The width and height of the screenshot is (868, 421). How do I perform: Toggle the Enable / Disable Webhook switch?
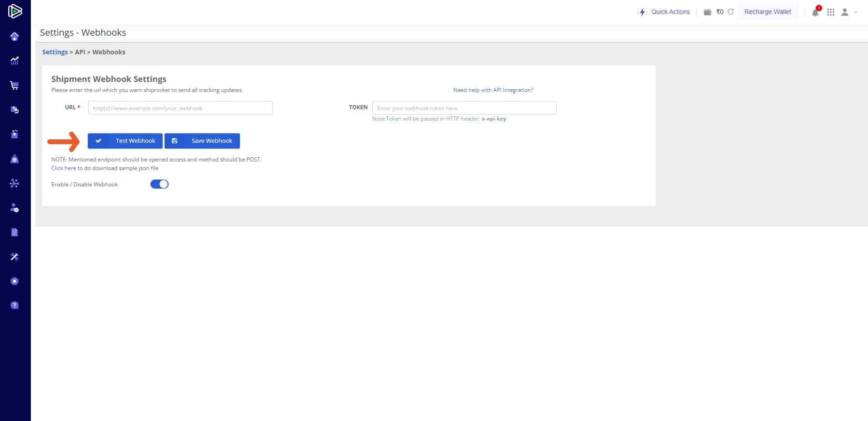pyautogui.click(x=159, y=184)
